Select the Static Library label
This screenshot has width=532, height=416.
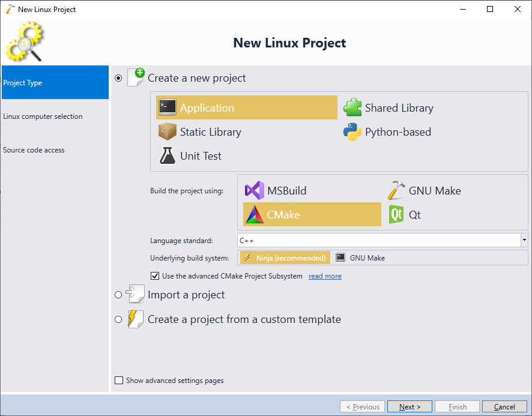(211, 131)
